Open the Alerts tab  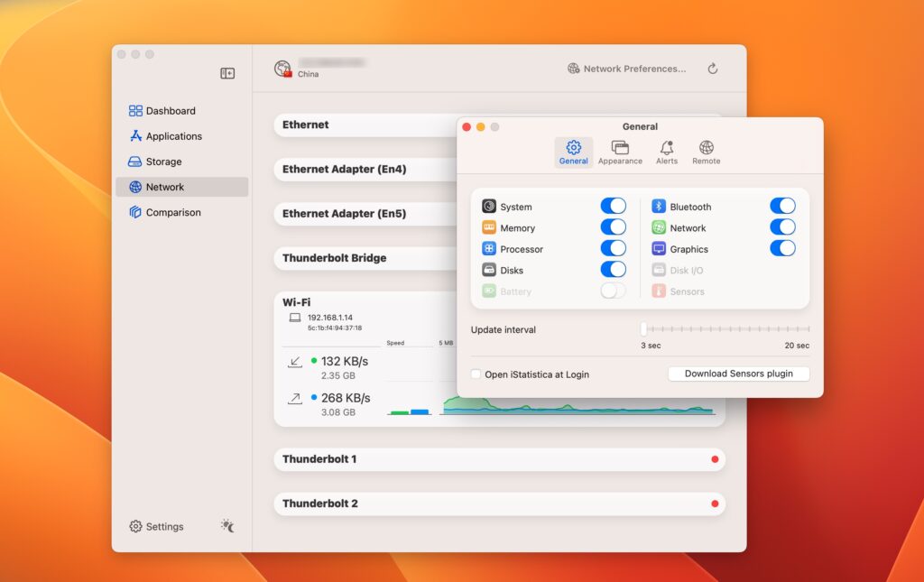pos(667,152)
